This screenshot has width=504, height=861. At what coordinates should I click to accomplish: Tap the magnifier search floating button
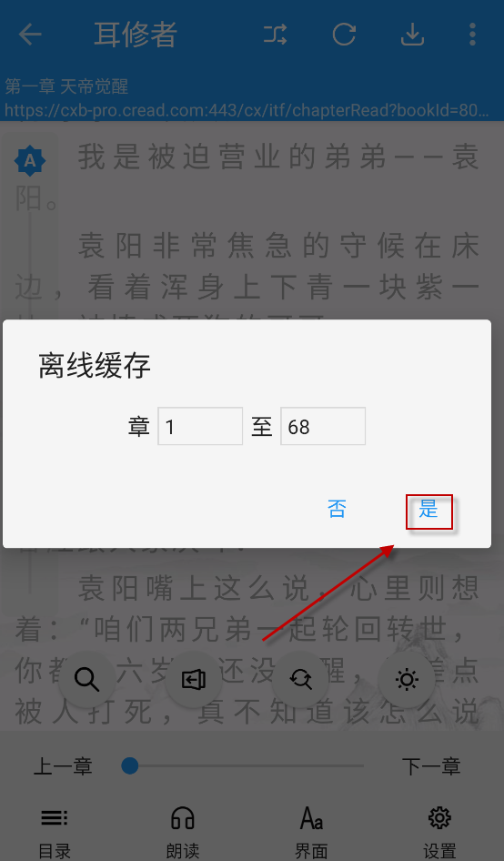[x=86, y=680]
